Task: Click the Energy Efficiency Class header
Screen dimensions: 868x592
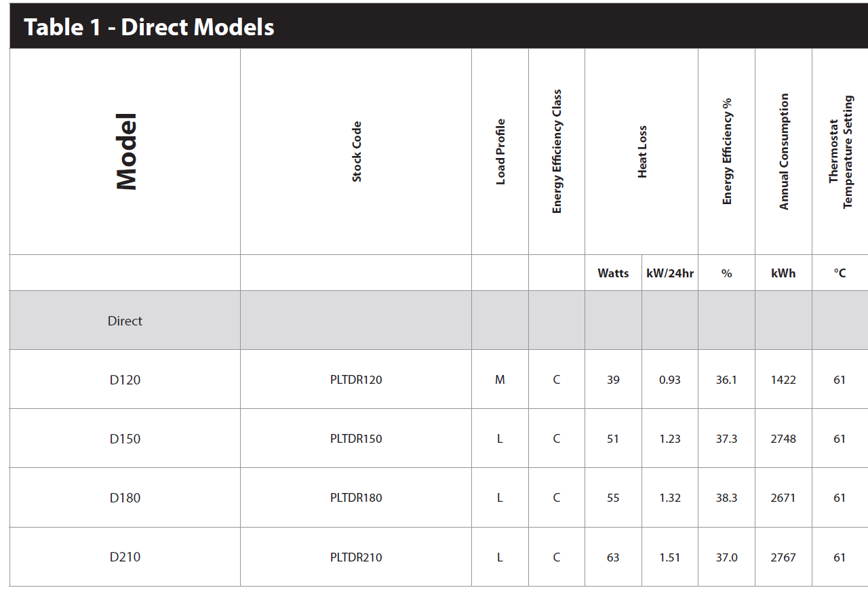Action: (x=557, y=152)
